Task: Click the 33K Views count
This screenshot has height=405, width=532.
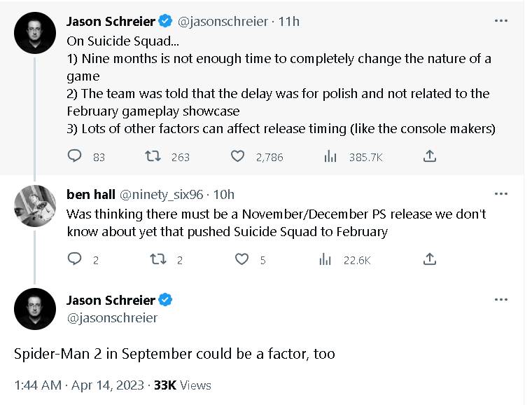Action: click(183, 385)
